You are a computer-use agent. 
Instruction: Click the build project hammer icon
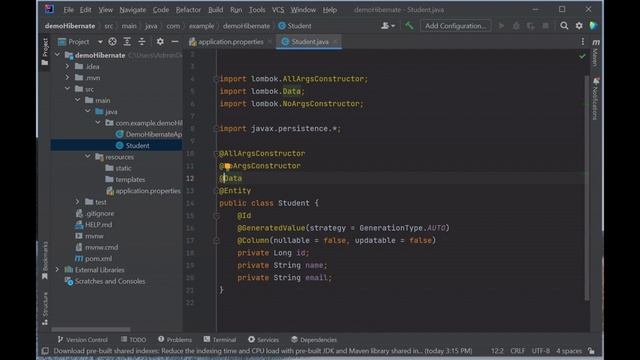pos(409,26)
